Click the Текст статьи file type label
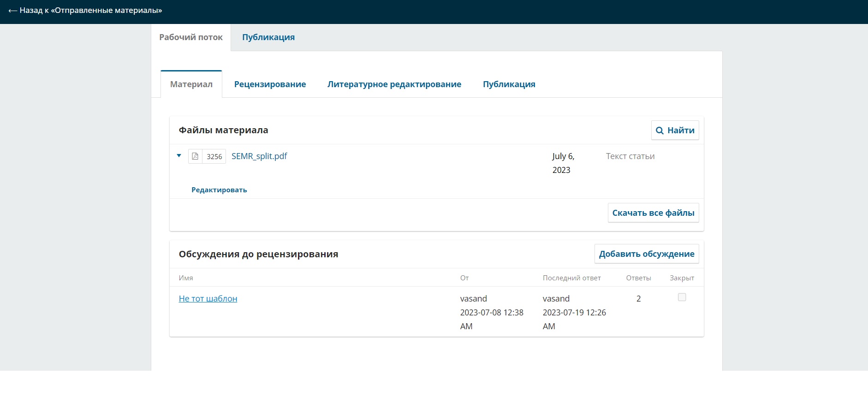The height and width of the screenshot is (403, 868). pyautogui.click(x=630, y=156)
